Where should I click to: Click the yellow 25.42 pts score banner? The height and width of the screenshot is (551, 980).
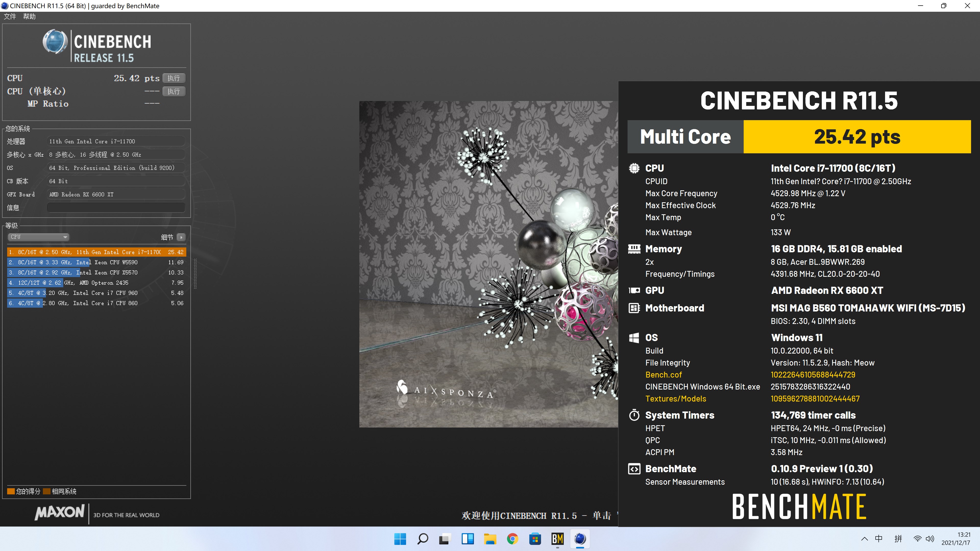pyautogui.click(x=857, y=137)
